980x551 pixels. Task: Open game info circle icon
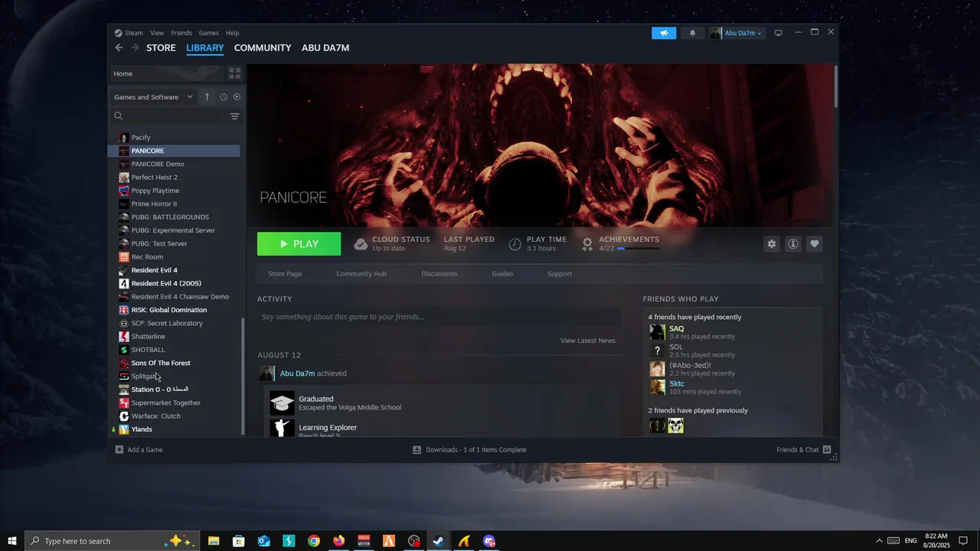(793, 244)
